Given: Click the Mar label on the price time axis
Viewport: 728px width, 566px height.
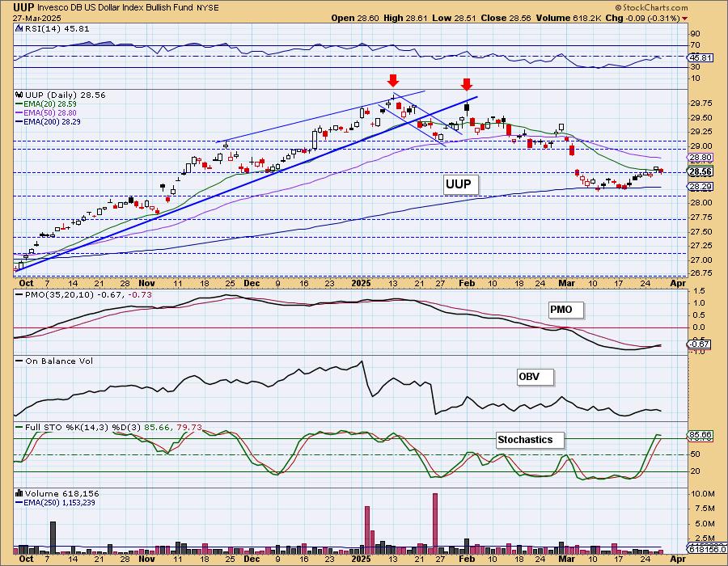Looking at the screenshot, I should pyautogui.click(x=566, y=283).
